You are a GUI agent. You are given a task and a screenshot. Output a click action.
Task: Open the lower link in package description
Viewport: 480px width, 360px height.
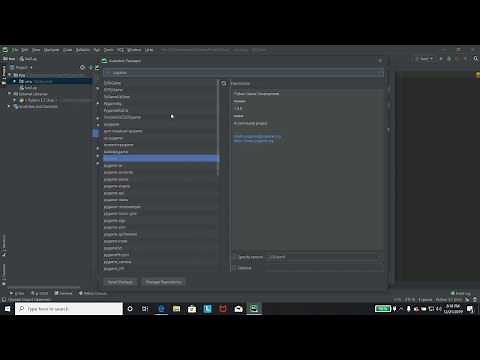point(253,141)
